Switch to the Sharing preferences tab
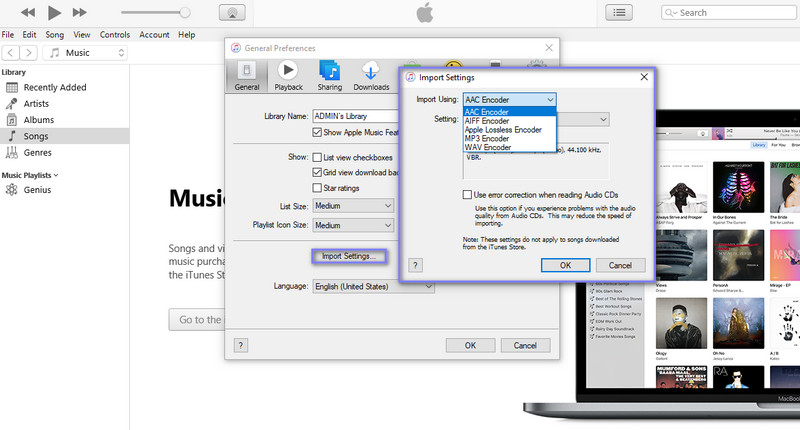The width and height of the screenshot is (800, 430). (330, 76)
